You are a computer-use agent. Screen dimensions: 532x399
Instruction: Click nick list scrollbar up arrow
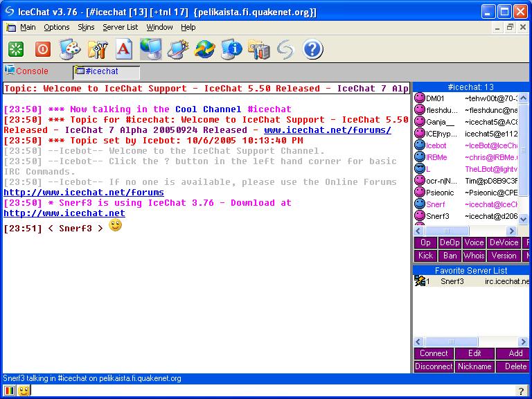coord(523,98)
